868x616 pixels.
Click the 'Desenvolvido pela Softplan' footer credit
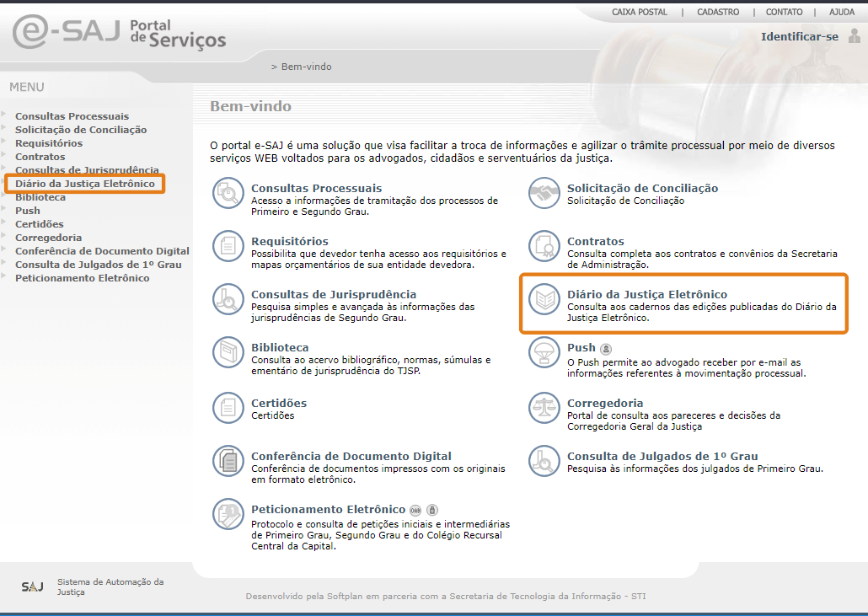[x=446, y=596]
